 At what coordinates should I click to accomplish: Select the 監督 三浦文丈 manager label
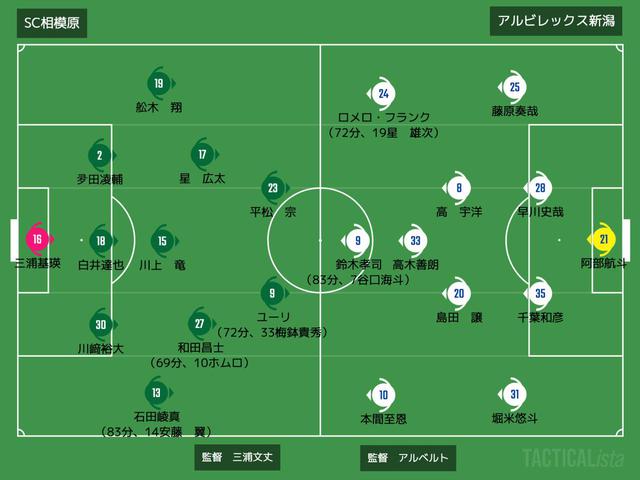237,457
